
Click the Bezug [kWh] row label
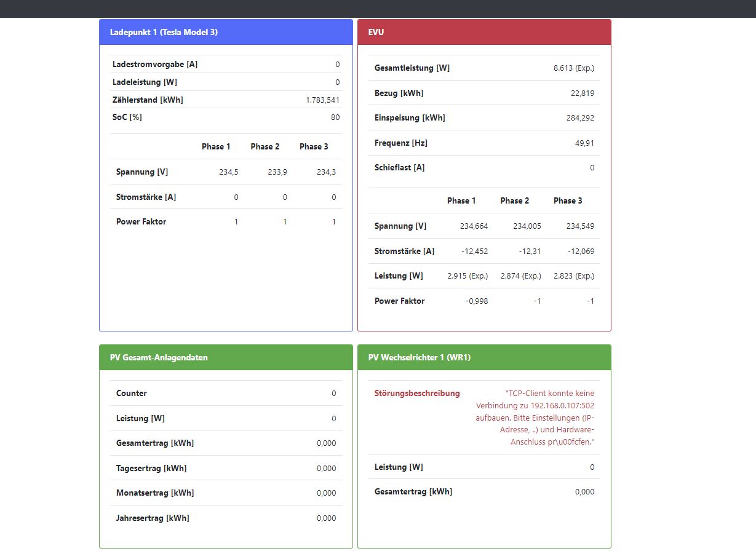399,93
